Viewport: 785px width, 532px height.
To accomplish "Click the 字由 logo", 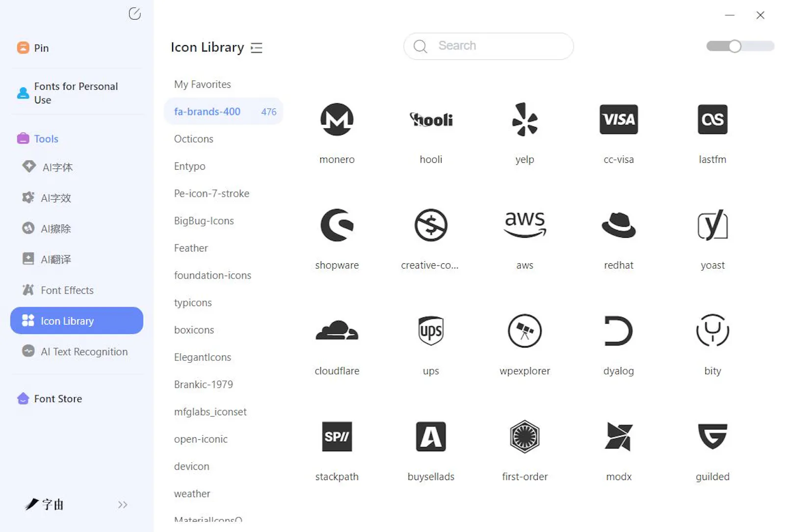I will pos(44,504).
